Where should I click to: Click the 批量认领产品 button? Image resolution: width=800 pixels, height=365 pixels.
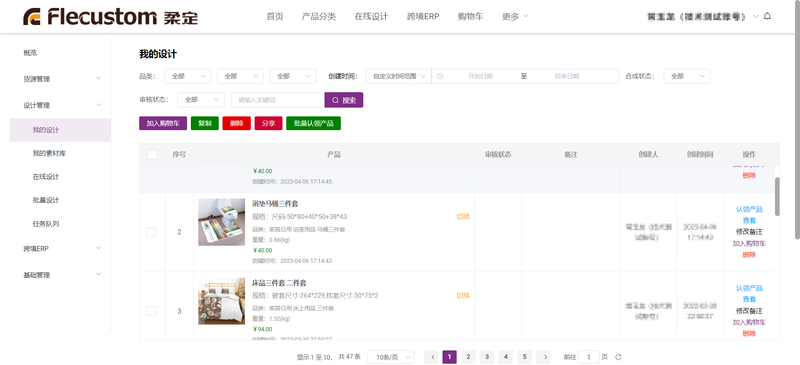coord(313,123)
